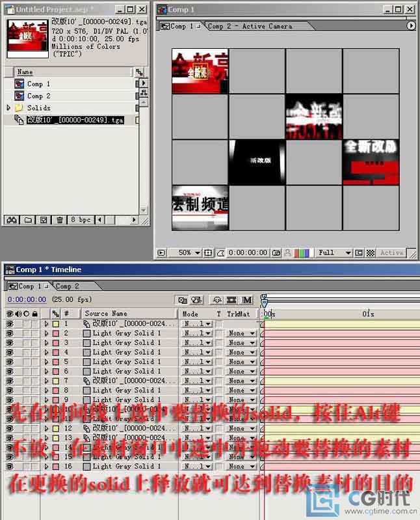
Task: Click the red label swatch of layer 5
Action: point(56,362)
